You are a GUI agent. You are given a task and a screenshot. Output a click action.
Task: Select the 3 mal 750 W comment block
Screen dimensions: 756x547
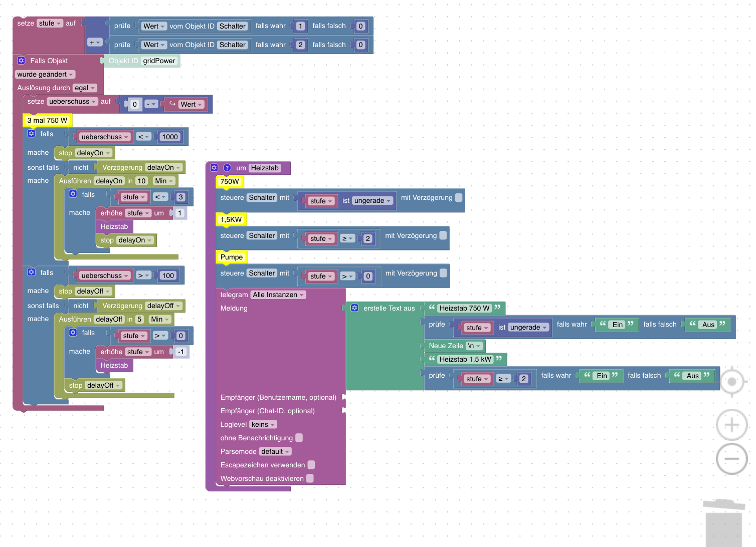[x=47, y=120]
